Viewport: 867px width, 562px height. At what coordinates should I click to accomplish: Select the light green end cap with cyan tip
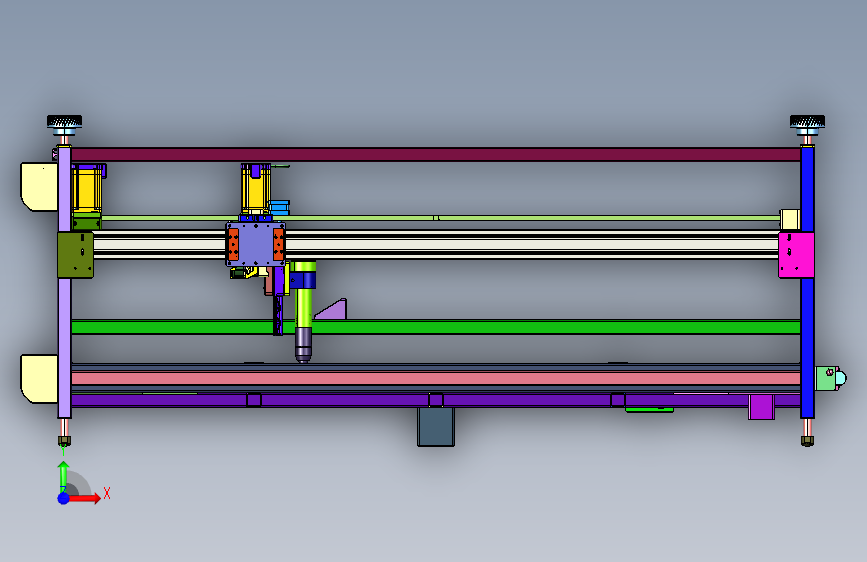(x=831, y=378)
